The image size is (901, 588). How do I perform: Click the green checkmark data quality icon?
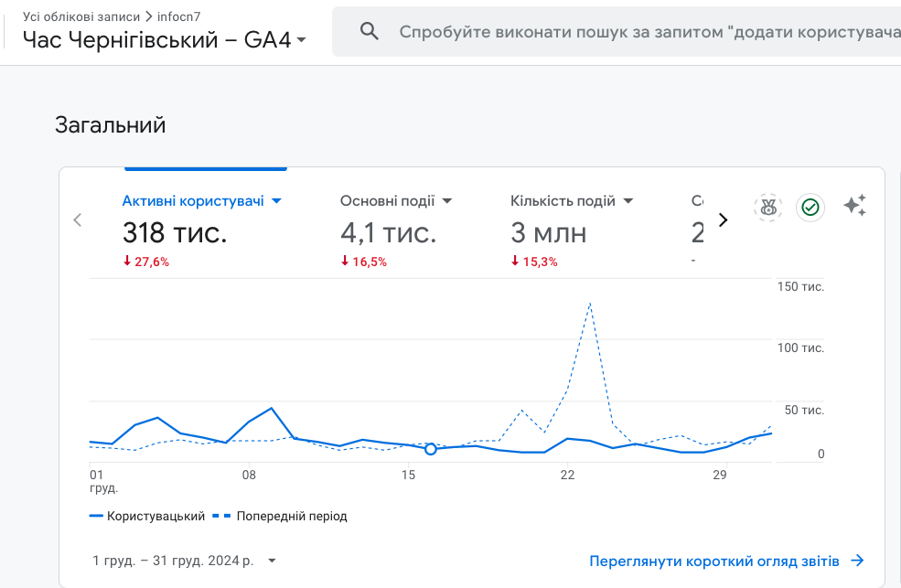[x=810, y=208]
